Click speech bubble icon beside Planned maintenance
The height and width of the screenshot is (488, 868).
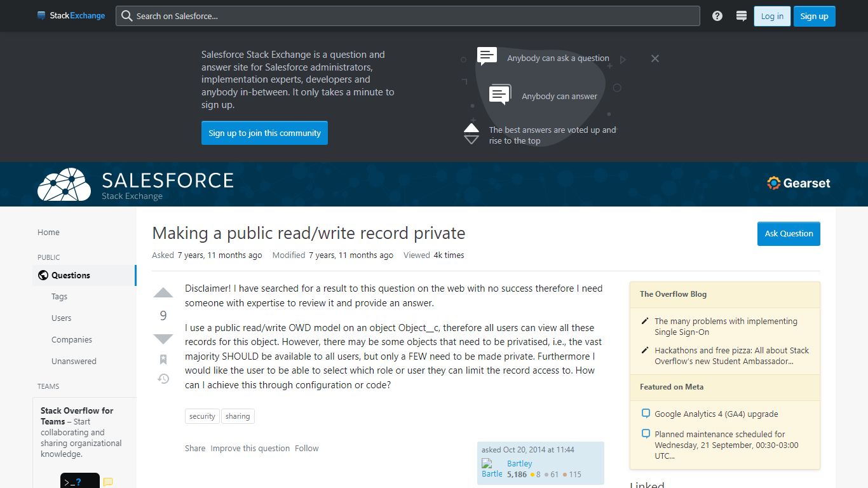[646, 435]
